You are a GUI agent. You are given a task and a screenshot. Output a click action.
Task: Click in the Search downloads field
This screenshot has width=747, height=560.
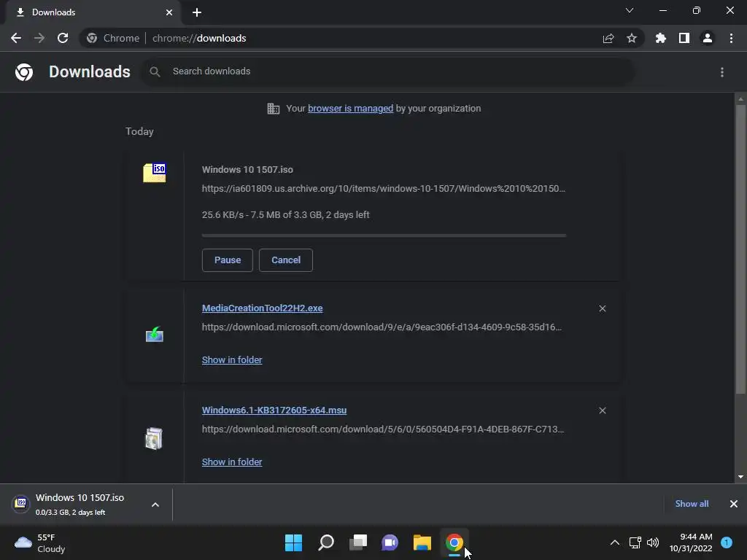tap(388, 71)
